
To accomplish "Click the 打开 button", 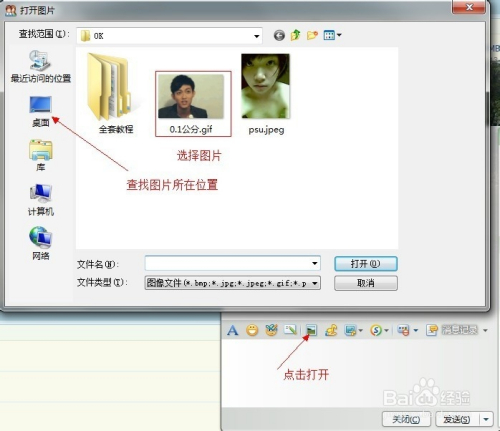I will coord(366,264).
